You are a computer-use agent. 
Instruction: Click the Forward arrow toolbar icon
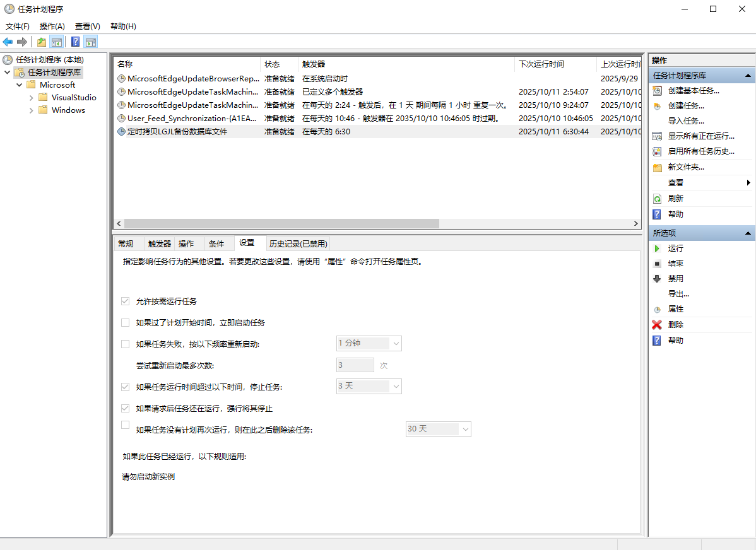pyautogui.click(x=21, y=42)
